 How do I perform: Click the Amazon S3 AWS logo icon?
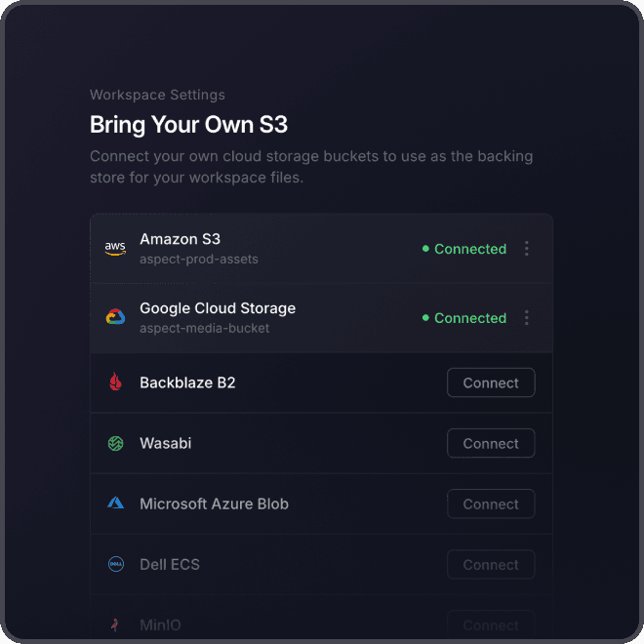pyautogui.click(x=115, y=249)
